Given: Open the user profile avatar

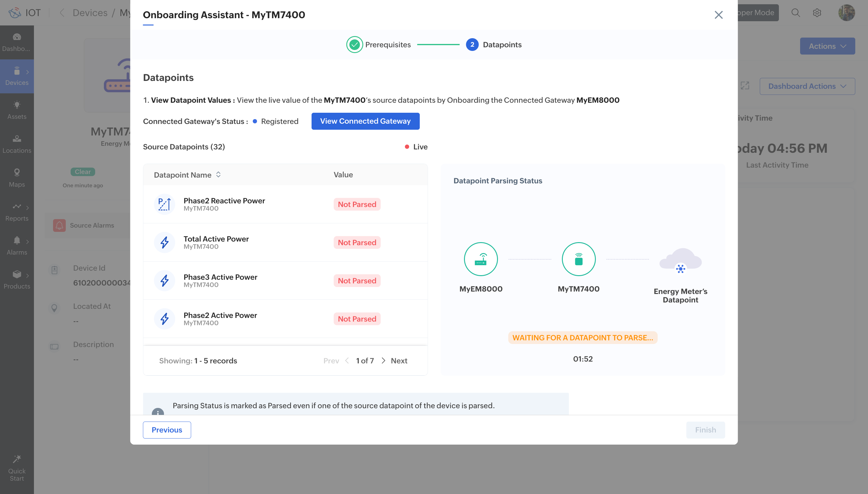Looking at the screenshot, I should coord(846,13).
